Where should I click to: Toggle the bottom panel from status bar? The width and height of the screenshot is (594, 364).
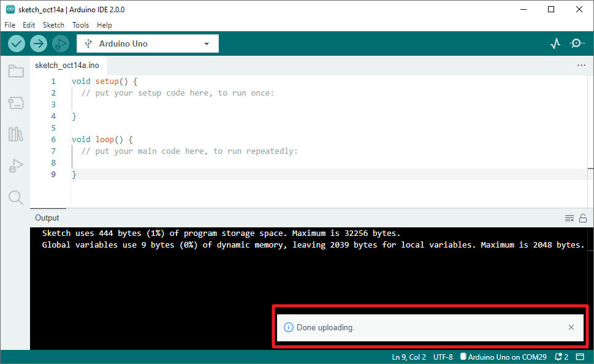coord(580,357)
